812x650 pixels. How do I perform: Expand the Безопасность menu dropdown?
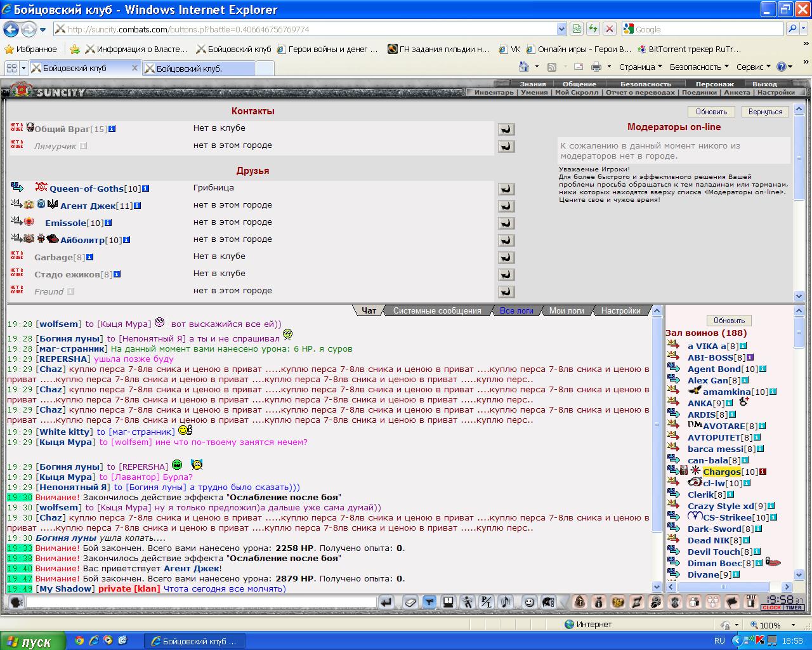699,67
